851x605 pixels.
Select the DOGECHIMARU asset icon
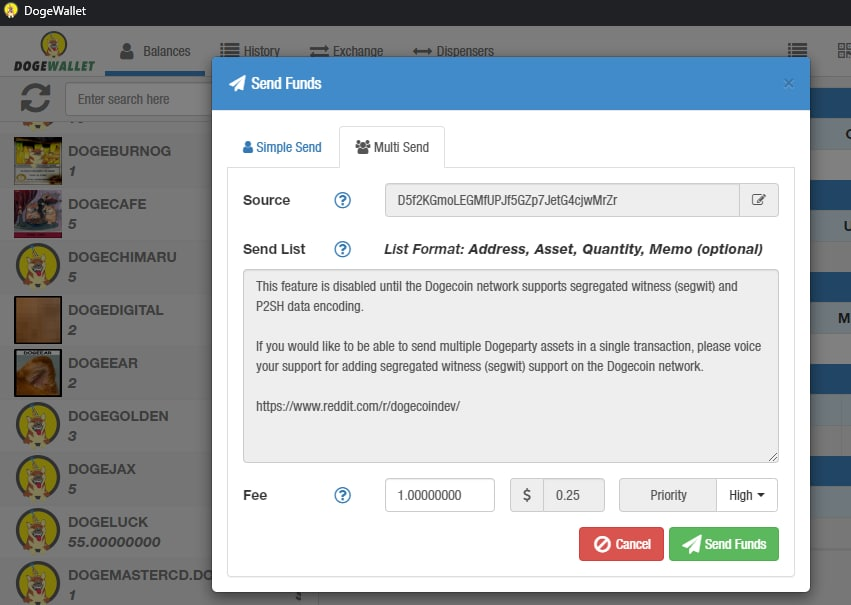38,266
